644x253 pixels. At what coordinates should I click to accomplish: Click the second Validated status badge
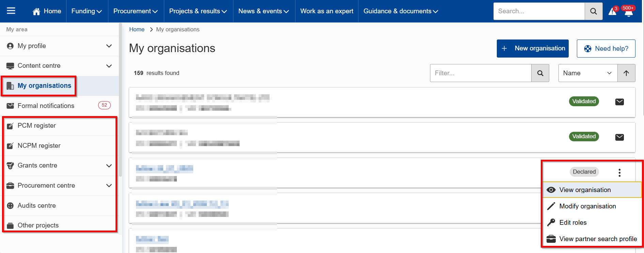pyautogui.click(x=584, y=137)
